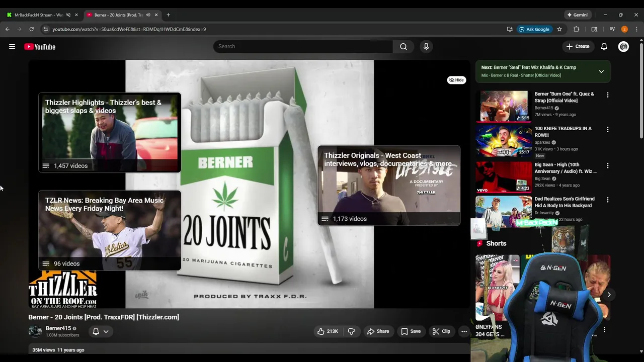
Task: Dislike the video with thumbs down
Action: [352, 331]
